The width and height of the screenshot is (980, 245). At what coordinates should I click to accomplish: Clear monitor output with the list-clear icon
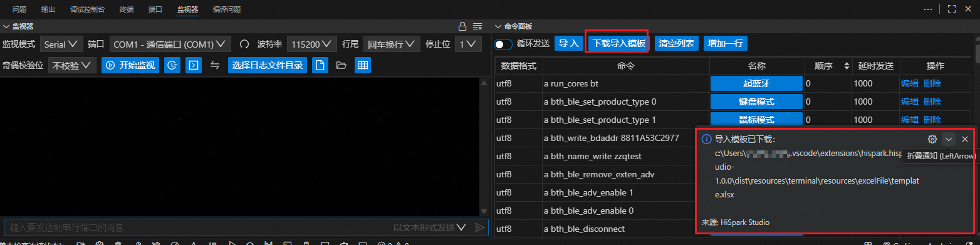coord(477,26)
